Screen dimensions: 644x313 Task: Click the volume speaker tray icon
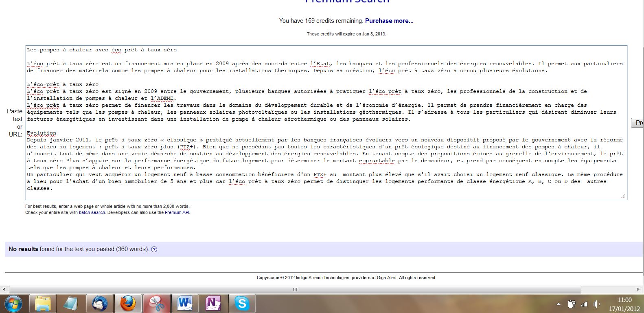[x=596, y=304]
